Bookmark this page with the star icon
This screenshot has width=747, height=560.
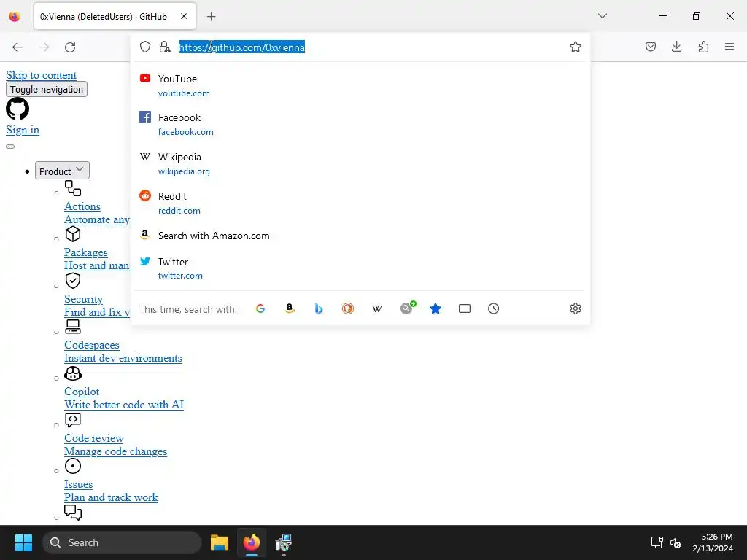pyautogui.click(x=576, y=47)
